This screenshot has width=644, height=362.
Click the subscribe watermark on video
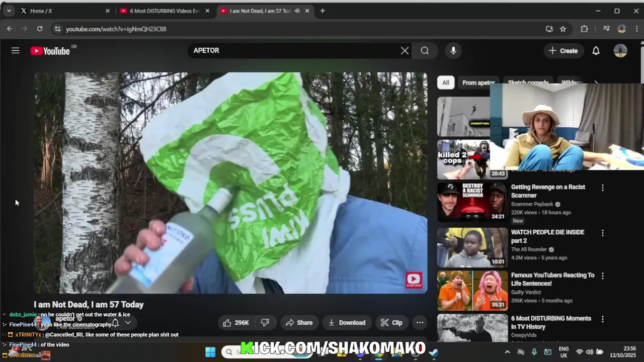click(x=414, y=280)
